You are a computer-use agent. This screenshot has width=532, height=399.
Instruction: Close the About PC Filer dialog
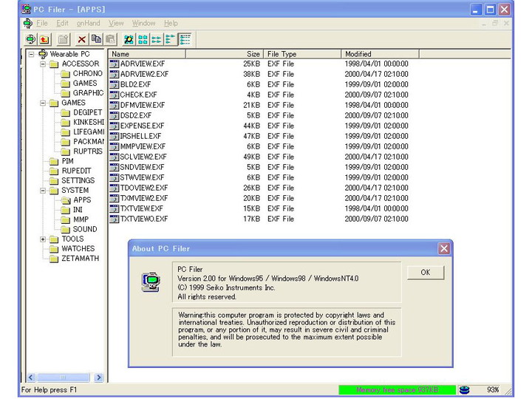click(444, 249)
